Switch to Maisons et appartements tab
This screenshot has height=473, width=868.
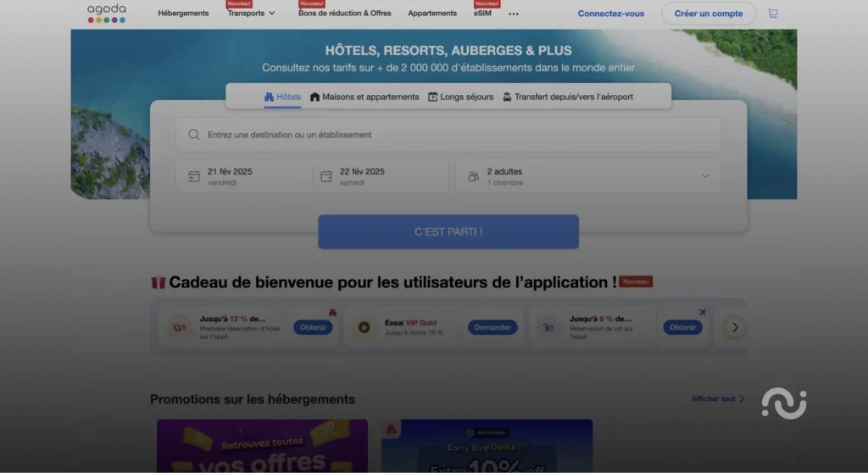pos(364,97)
